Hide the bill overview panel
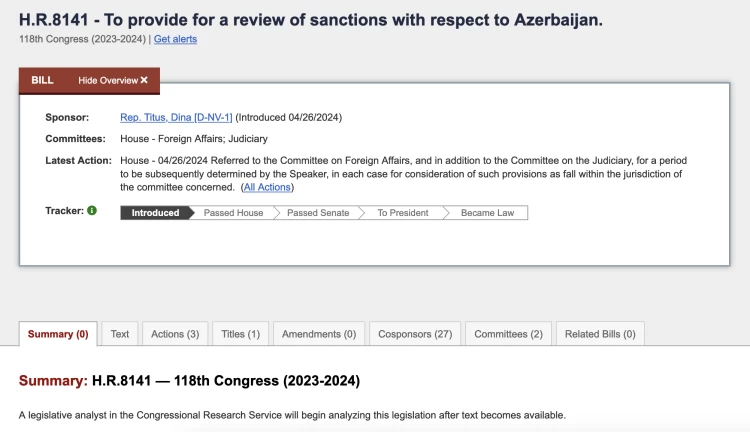This screenshot has height=432, width=750. [113, 80]
